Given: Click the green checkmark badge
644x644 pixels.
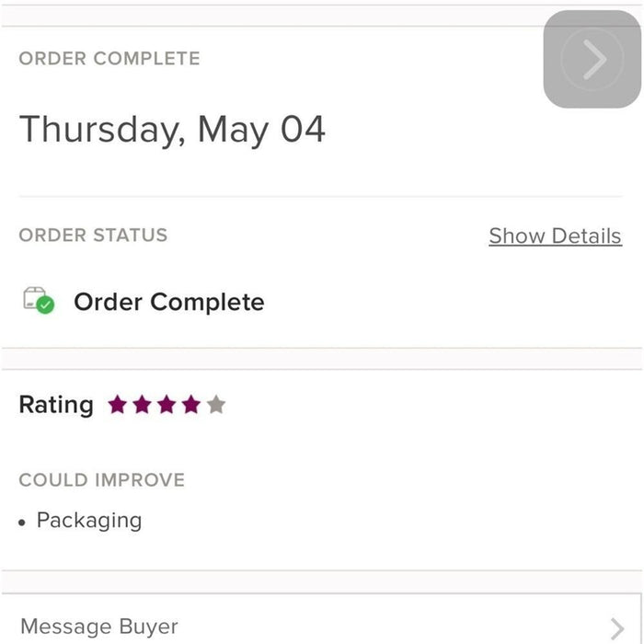Looking at the screenshot, I should 45,305.
